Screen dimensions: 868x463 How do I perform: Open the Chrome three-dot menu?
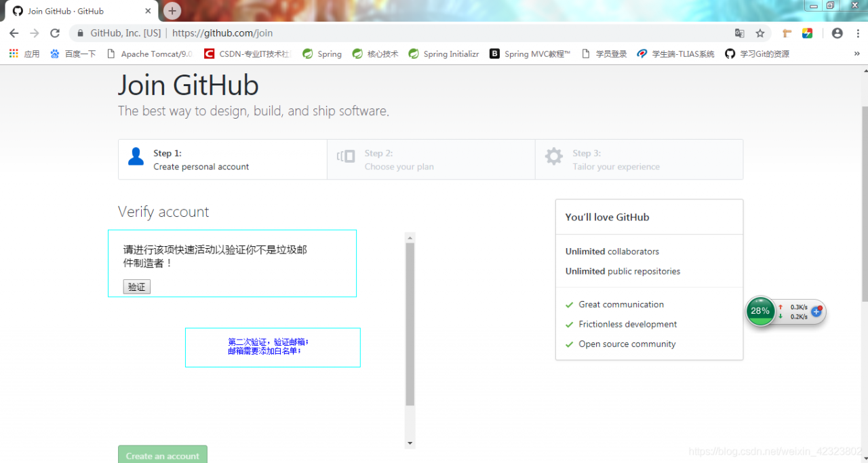point(856,33)
